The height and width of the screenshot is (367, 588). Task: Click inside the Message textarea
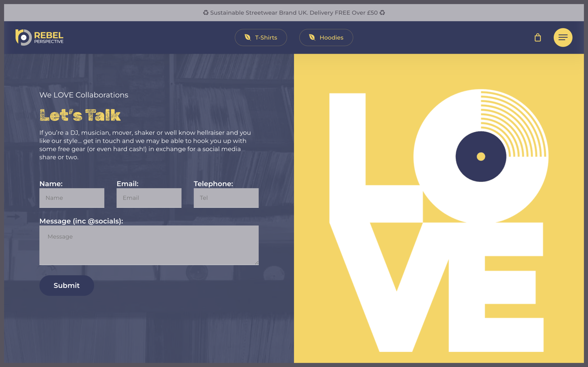149,245
